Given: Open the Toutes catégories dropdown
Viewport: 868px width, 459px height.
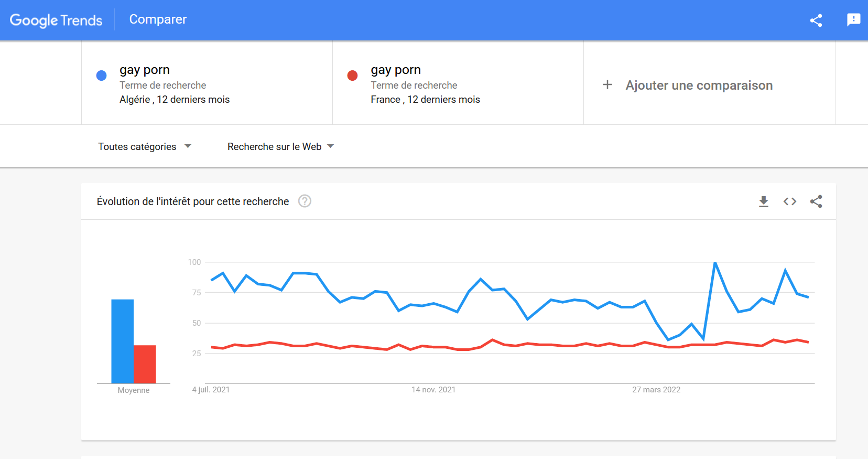Looking at the screenshot, I should (x=144, y=147).
